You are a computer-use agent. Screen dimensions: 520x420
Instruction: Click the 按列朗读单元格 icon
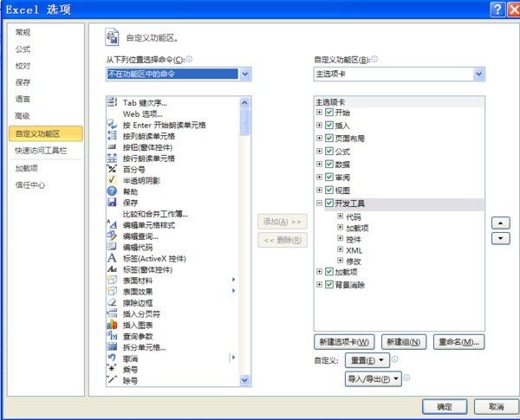coord(112,136)
